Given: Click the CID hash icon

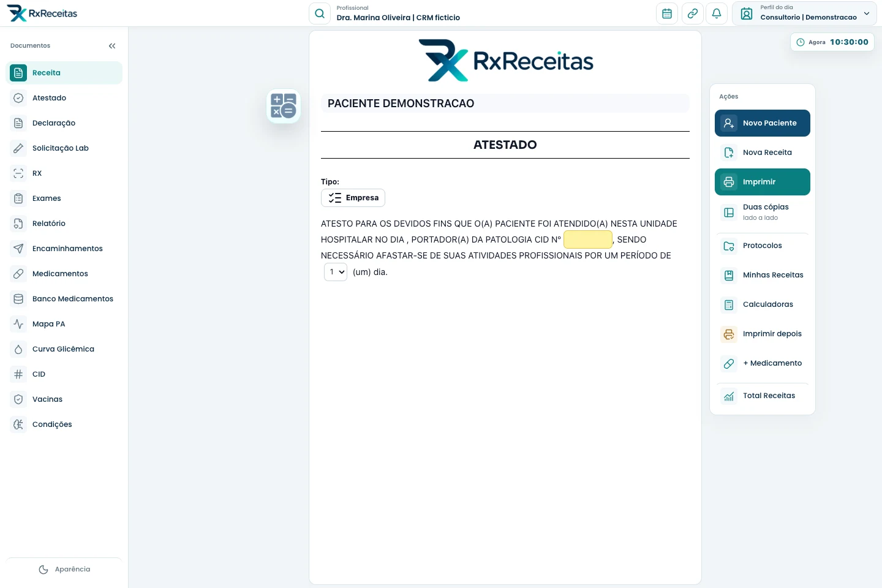Looking at the screenshot, I should (18, 374).
